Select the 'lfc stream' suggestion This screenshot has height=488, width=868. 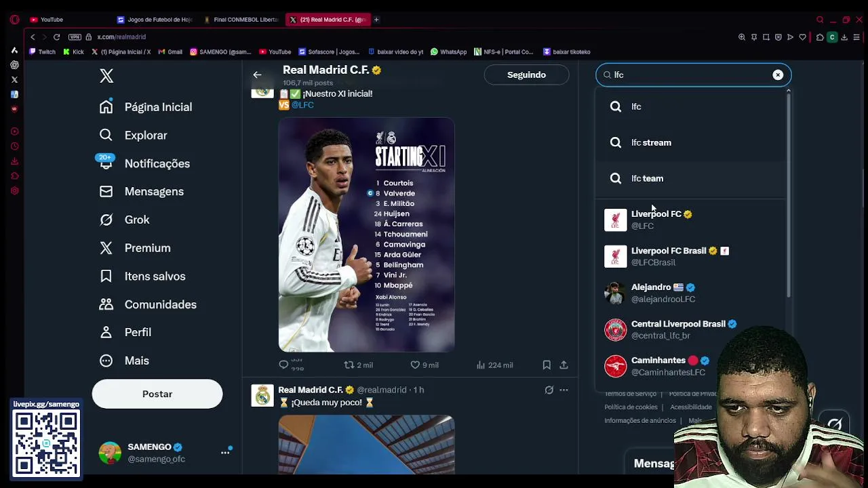692,142
